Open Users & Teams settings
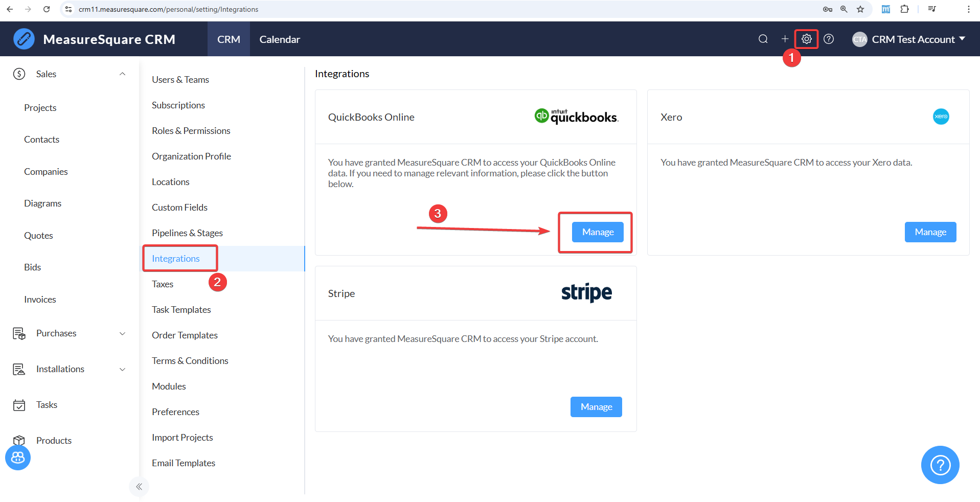The width and height of the screenshot is (980, 502). coord(180,80)
